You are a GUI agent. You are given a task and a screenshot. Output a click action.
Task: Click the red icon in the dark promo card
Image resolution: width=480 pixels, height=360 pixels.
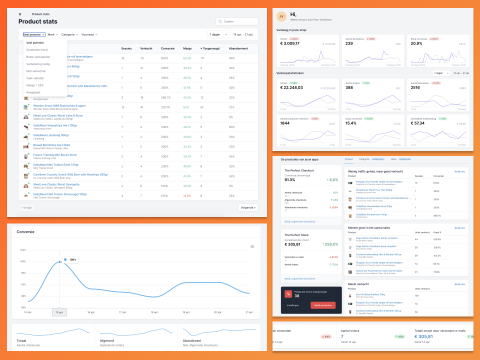[x=288, y=294]
